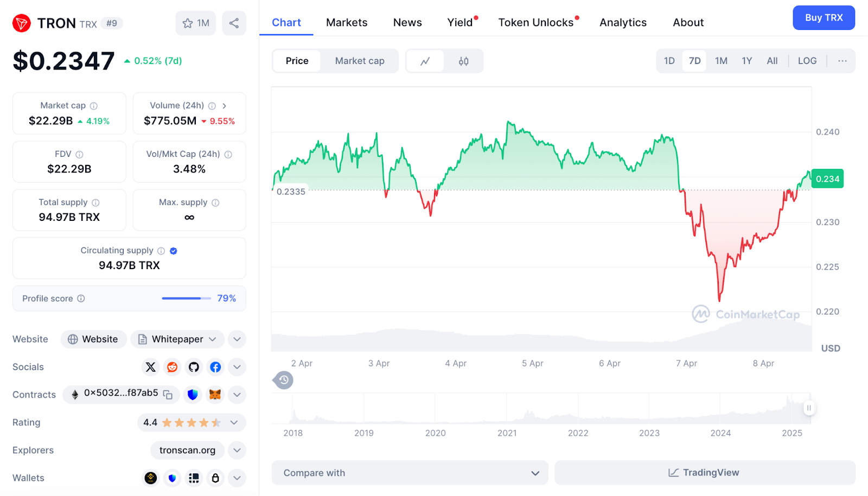Open the Website link button
868x496 pixels.
pyautogui.click(x=93, y=339)
